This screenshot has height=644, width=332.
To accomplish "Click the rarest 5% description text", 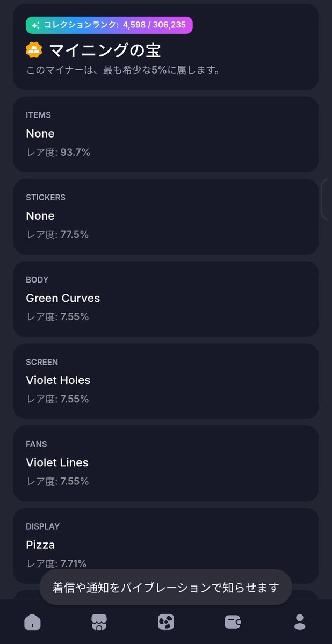I will coord(124,70).
